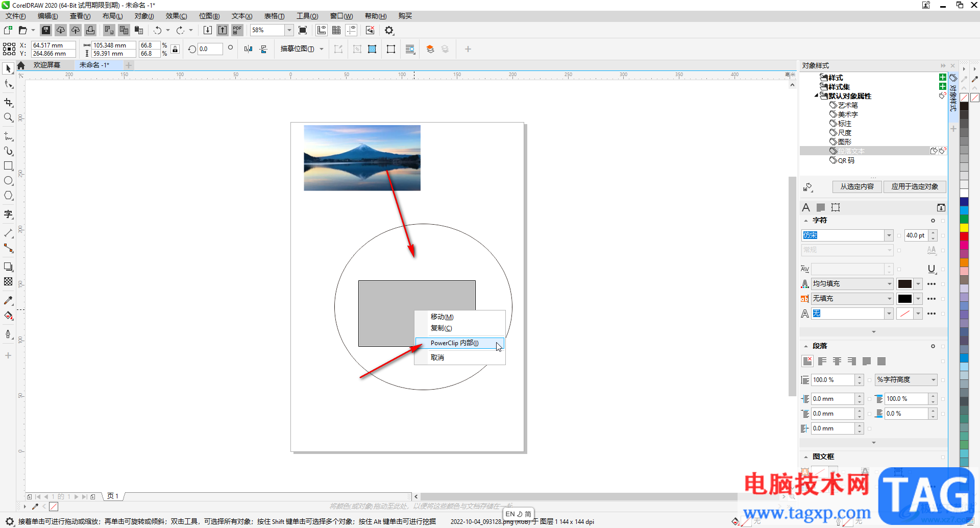
Task: Click the 从选定内容 button
Action: coord(857,187)
